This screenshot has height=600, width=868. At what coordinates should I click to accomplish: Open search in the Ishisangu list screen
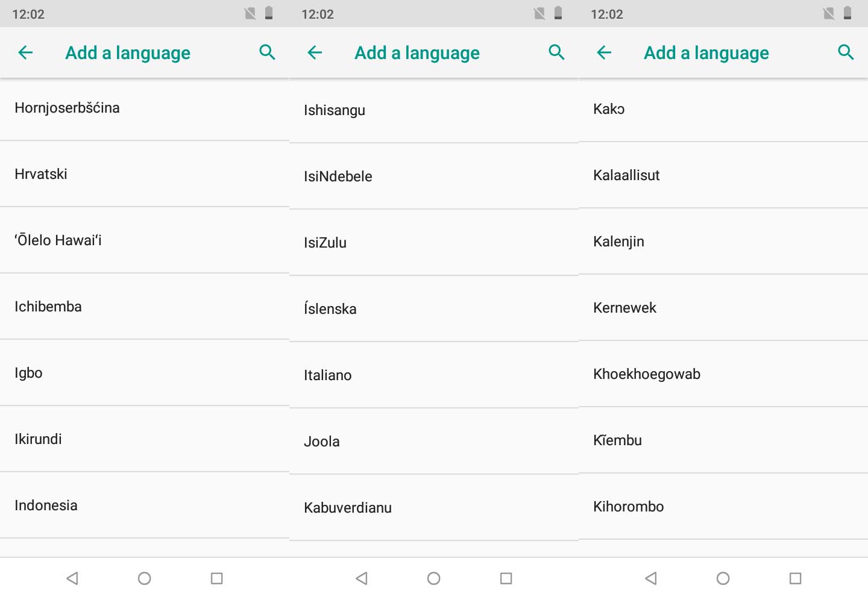(x=556, y=53)
